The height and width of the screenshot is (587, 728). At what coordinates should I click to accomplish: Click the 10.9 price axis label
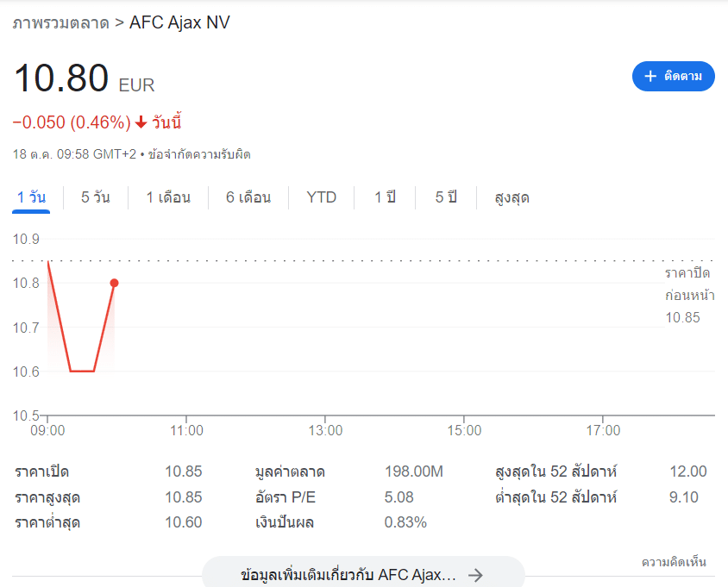click(26, 240)
